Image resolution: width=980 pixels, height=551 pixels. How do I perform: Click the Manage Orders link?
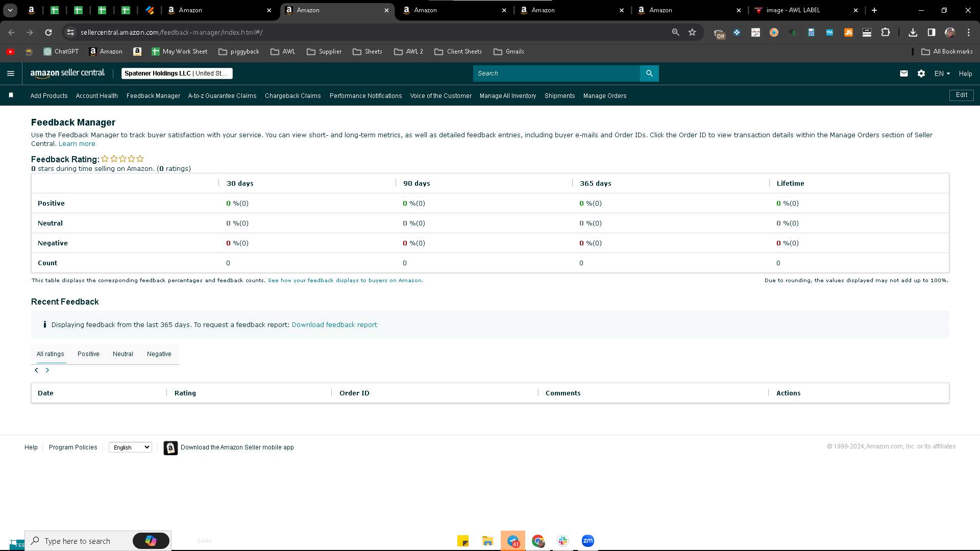[x=605, y=96]
